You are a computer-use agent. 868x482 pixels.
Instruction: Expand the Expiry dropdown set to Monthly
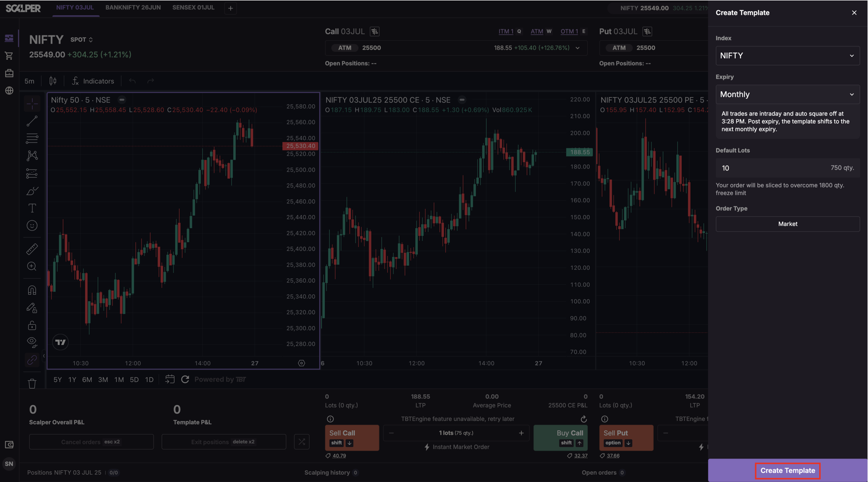787,94
